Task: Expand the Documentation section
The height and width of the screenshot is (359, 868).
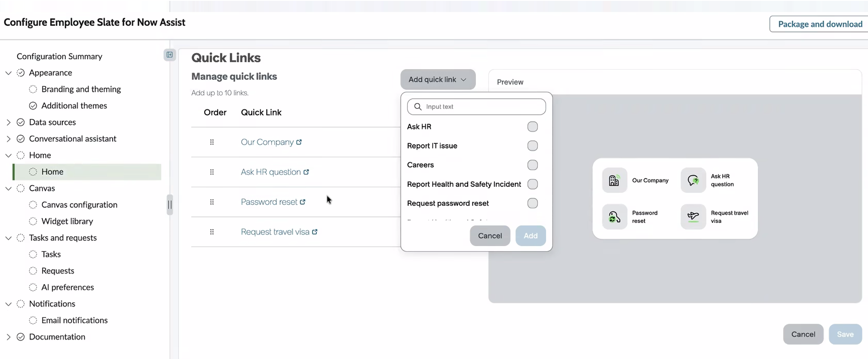Action: pos(8,337)
